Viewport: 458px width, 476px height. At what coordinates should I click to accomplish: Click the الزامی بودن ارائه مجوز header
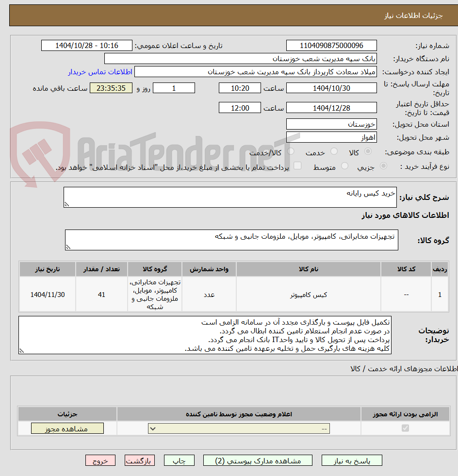[x=405, y=414]
